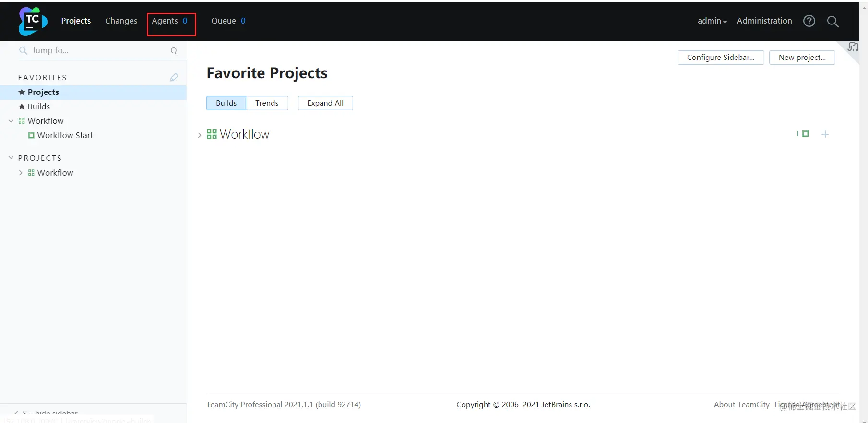This screenshot has width=868, height=423.
Task: Click the Expand All button
Action: click(325, 103)
